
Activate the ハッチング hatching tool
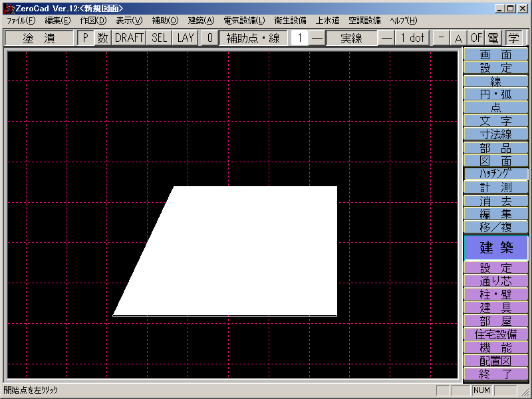(495, 174)
